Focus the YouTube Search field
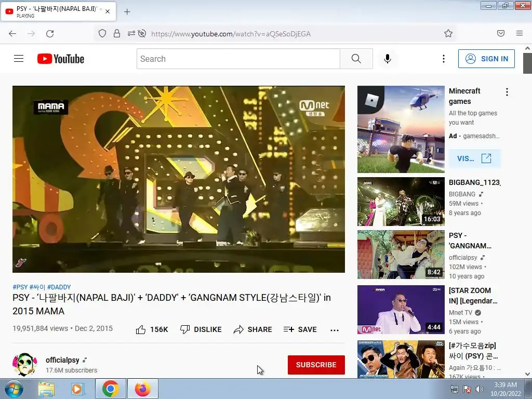Viewport: 532px width, 399px height. pyautogui.click(x=238, y=59)
